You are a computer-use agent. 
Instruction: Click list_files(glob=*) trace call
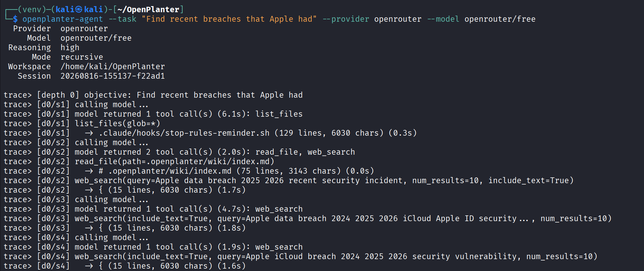117,123
